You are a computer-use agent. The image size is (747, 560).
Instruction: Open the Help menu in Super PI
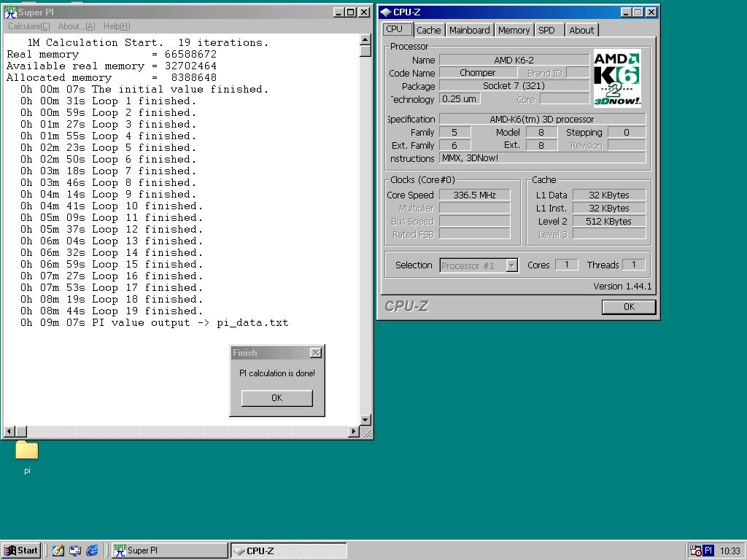(x=117, y=26)
